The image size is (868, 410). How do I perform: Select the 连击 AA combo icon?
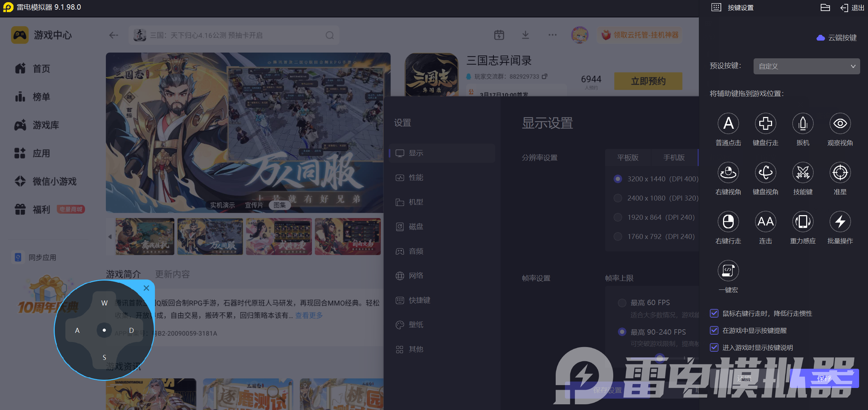pos(765,222)
